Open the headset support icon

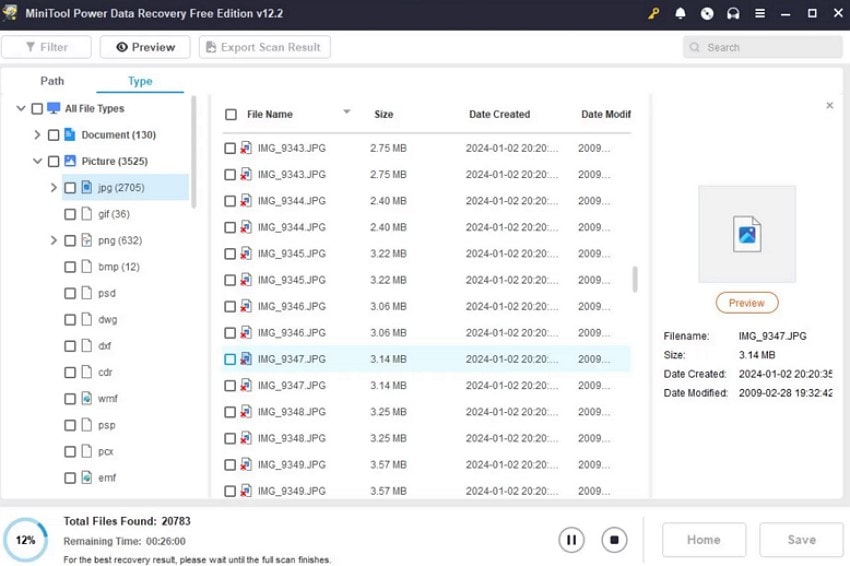(x=733, y=14)
